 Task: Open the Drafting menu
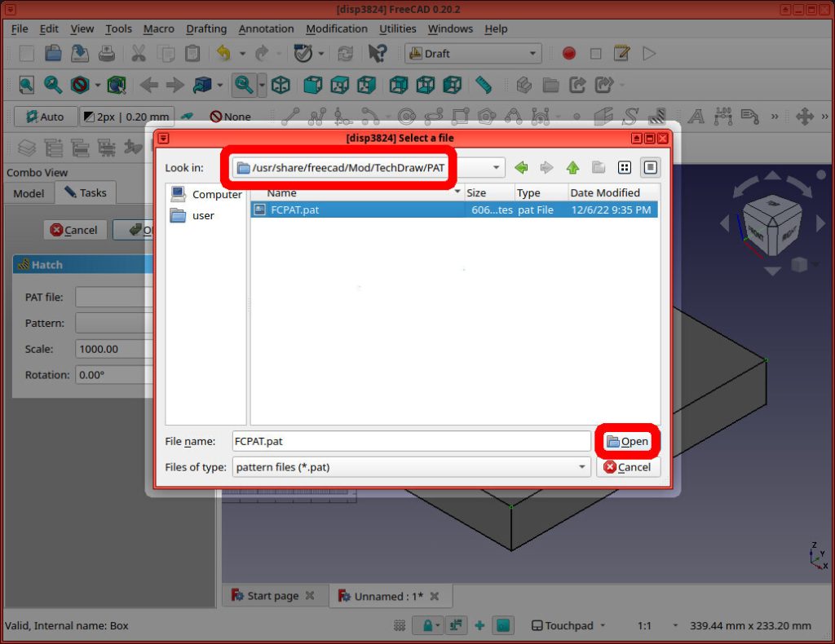pyautogui.click(x=205, y=29)
